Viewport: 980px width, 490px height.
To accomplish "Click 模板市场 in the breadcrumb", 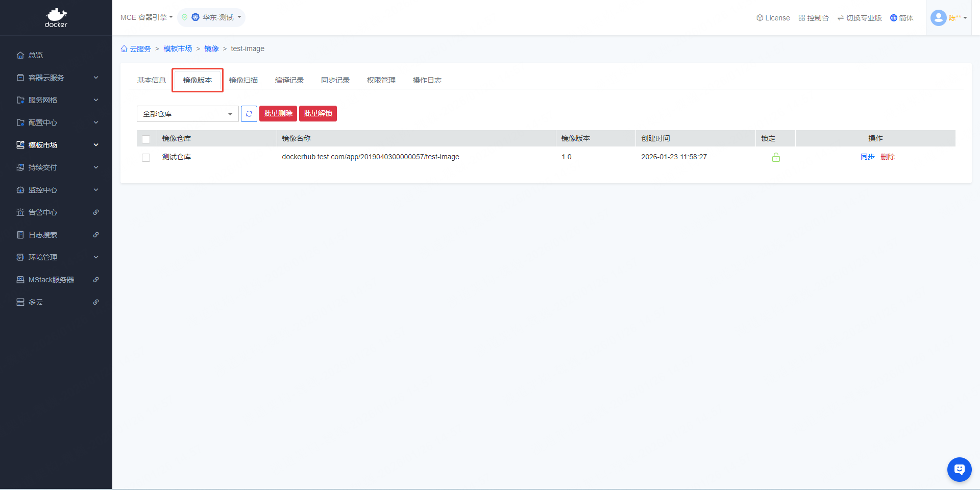I will (178, 48).
